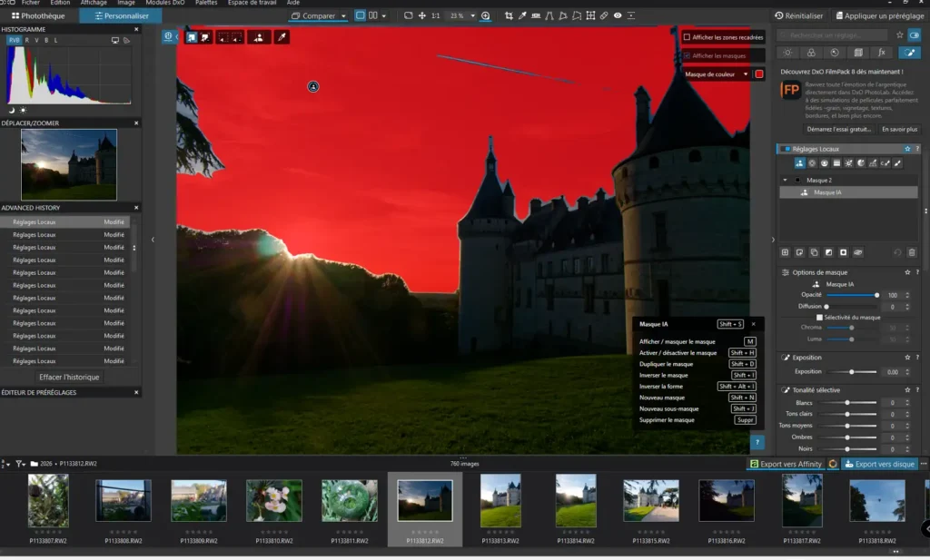Select the Crop tool in top toolbar
Viewport: 930px width, 560px height.
point(509,16)
